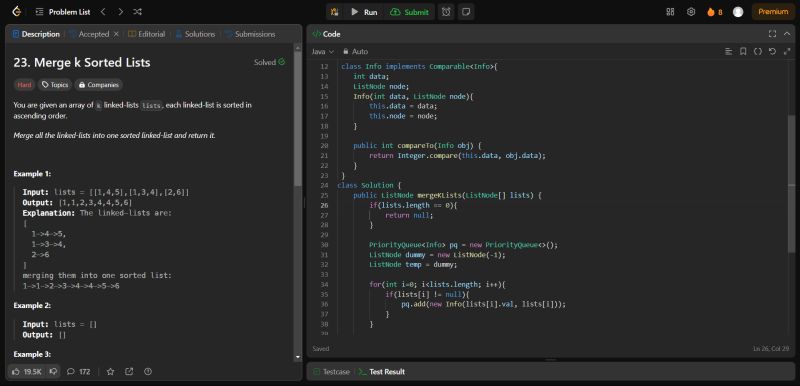Image resolution: width=800 pixels, height=386 pixels.
Task: Go to next problem arrow
Action: click(120, 12)
